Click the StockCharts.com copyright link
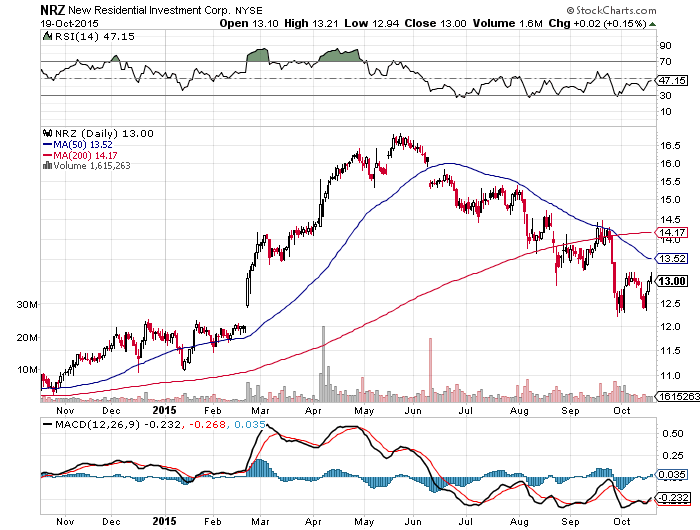 point(612,10)
